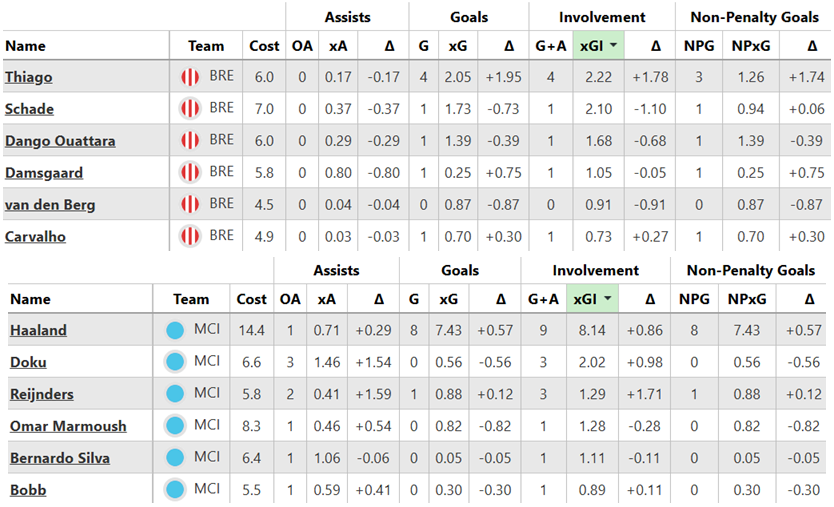Click Schade's Brentford team badge

pos(189,109)
